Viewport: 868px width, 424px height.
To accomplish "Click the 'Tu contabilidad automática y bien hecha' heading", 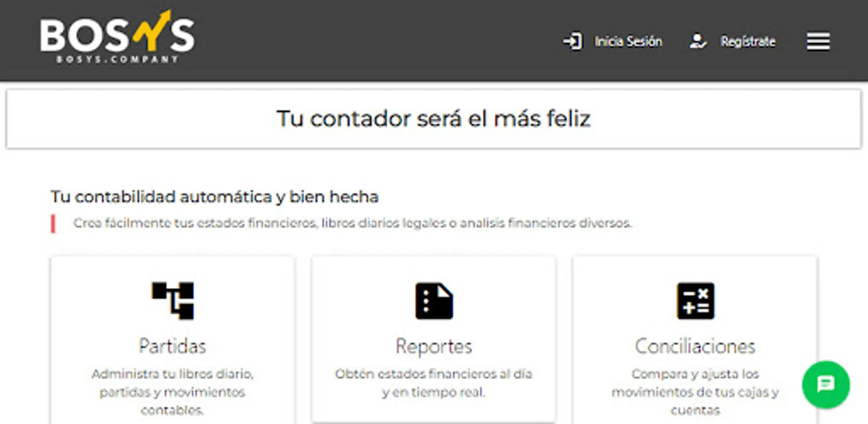I will point(215,196).
